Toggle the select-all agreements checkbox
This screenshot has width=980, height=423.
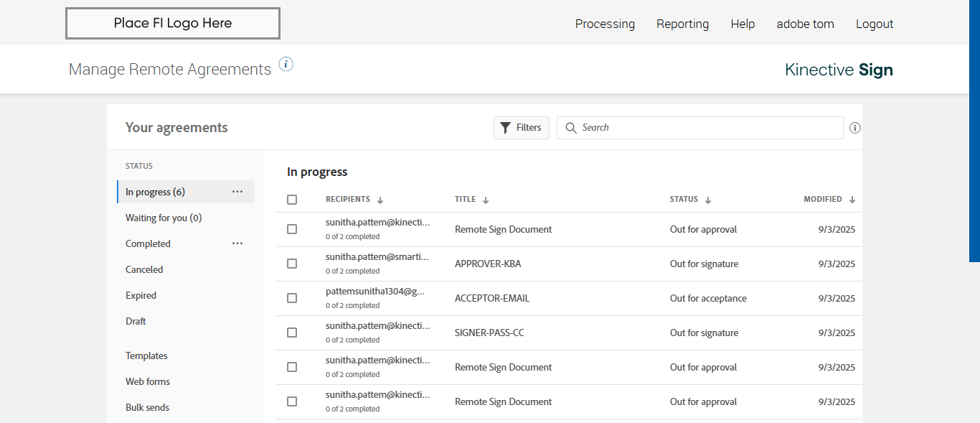pos(292,200)
